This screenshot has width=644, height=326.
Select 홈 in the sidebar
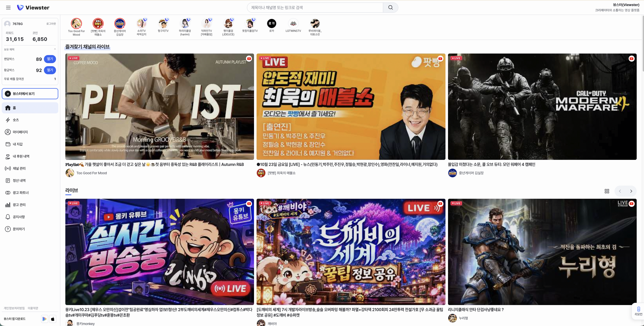click(x=30, y=108)
